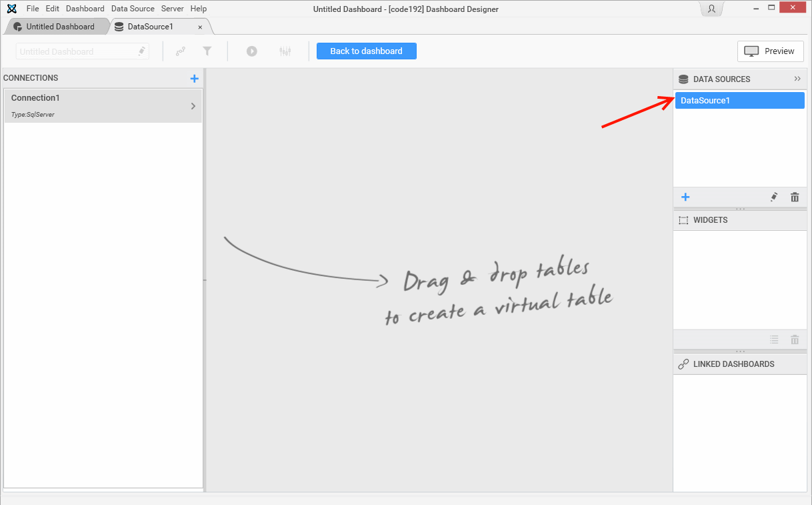Expand Connection1 using its chevron arrow
Image resolution: width=812 pixels, height=505 pixels.
coord(193,106)
